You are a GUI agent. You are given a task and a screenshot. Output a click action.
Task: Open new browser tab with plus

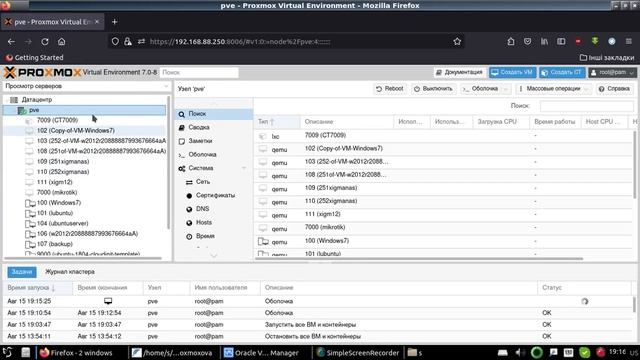(114, 22)
